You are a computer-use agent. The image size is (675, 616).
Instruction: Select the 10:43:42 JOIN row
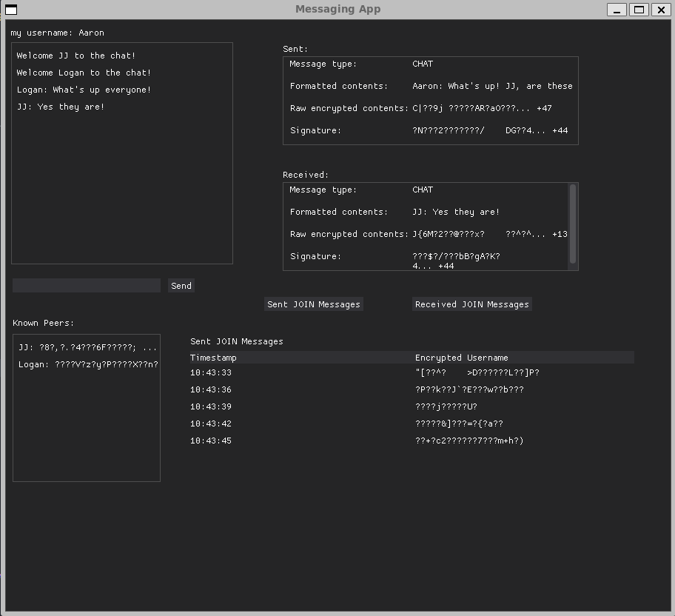[x=412, y=423]
